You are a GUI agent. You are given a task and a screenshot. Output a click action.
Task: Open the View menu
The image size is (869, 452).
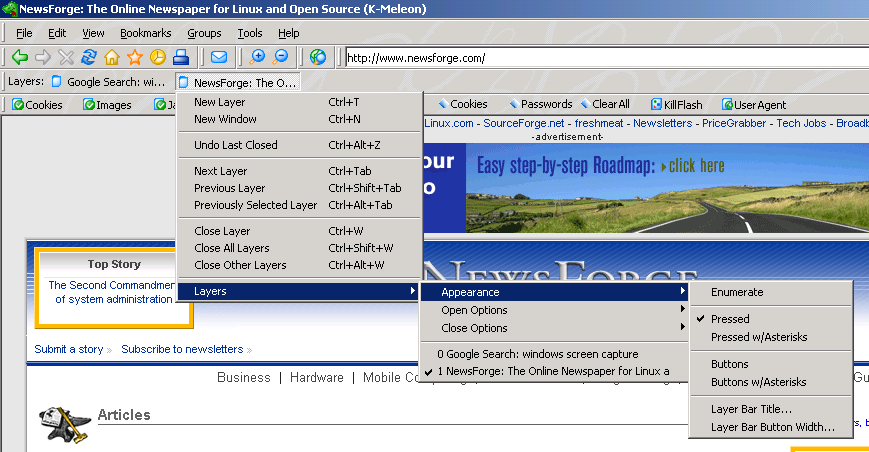click(93, 33)
